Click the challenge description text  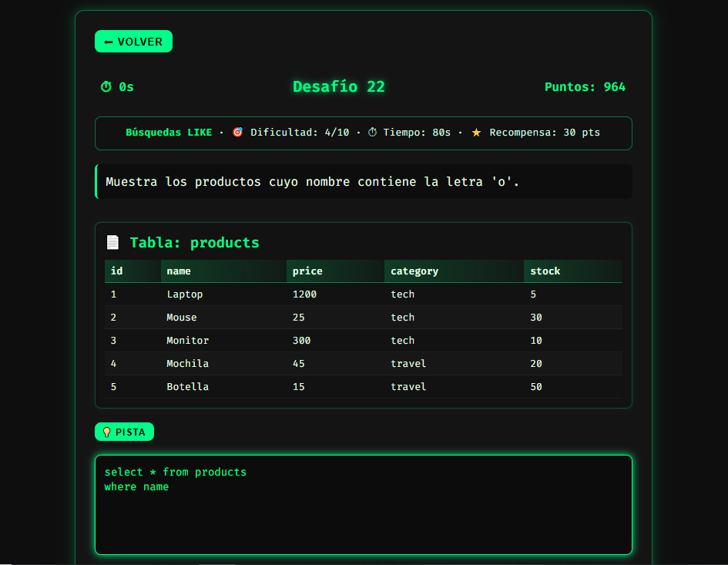point(312,182)
